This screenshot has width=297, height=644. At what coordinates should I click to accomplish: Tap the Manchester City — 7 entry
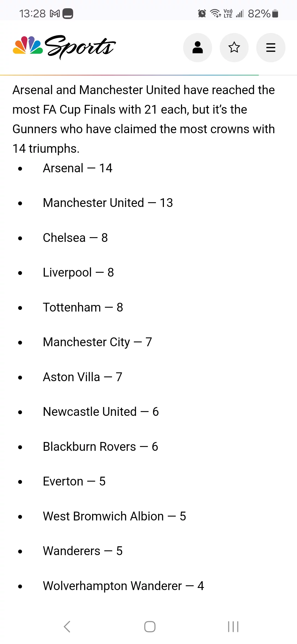(x=97, y=342)
